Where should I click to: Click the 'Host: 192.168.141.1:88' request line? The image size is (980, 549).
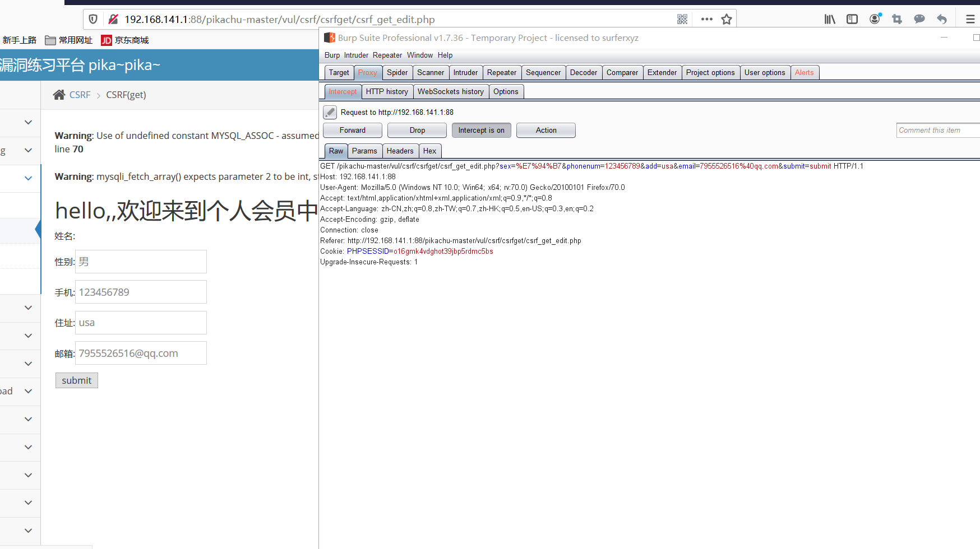(358, 177)
